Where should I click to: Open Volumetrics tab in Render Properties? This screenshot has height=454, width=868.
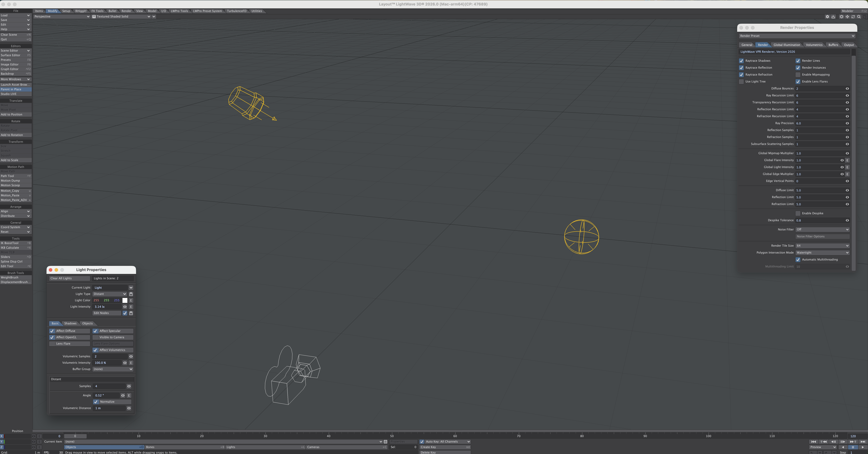pyautogui.click(x=814, y=45)
